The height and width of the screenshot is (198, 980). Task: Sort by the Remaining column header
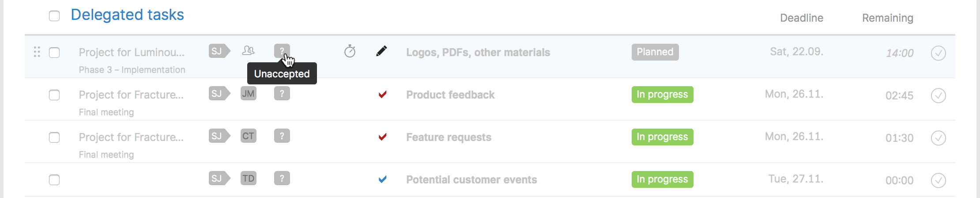[x=888, y=18]
